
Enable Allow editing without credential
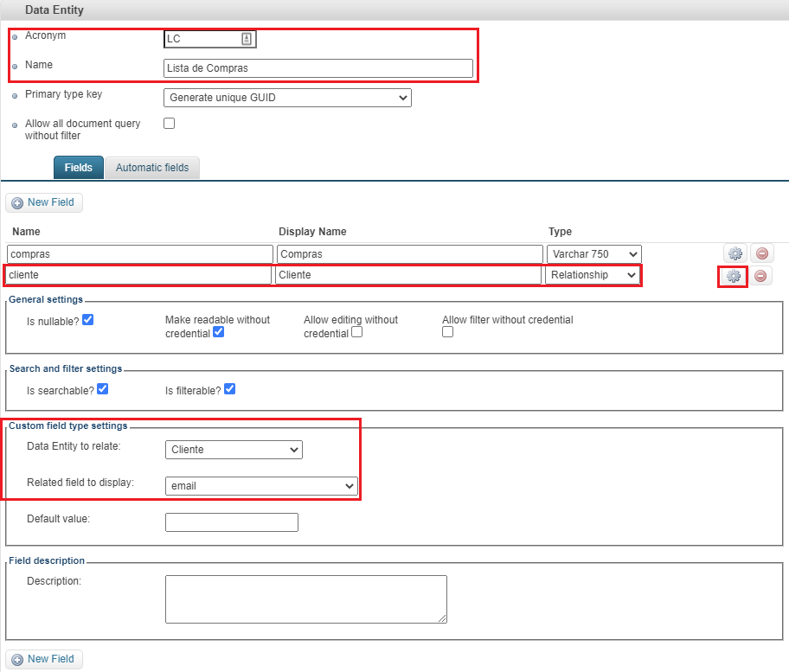pyautogui.click(x=356, y=332)
